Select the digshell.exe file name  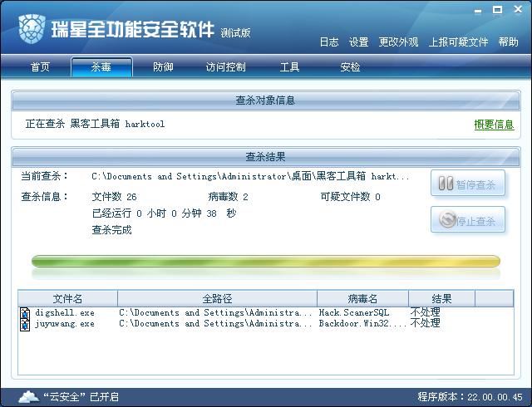[65, 312]
